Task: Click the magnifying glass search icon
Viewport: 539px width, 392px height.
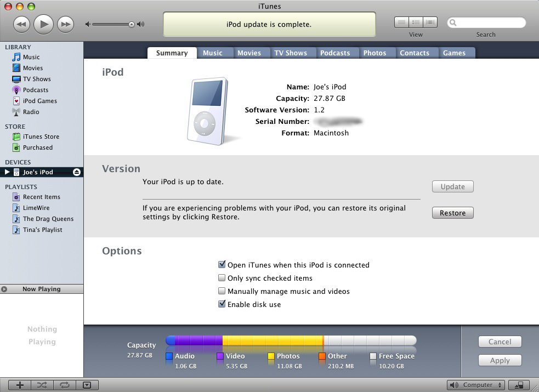Action: pyautogui.click(x=453, y=22)
